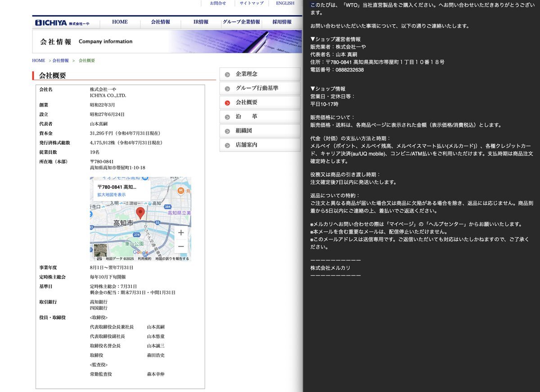The image size is (540, 392).
Task: Click the 株式会社メルカリ signature in the email
Action: point(330,268)
